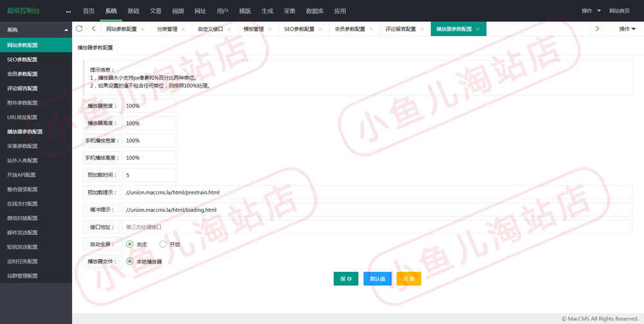Open 模版 in the top menu
This screenshot has height=324, width=644.
[245, 11]
